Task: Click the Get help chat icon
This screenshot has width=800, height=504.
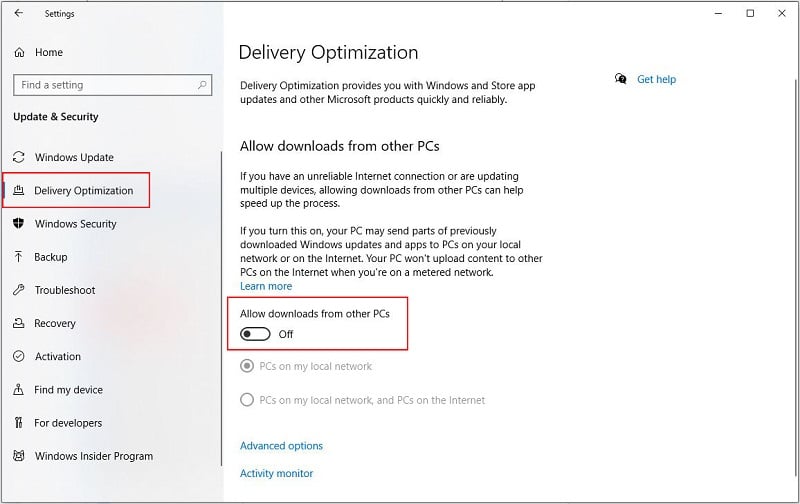Action: pyautogui.click(x=620, y=79)
